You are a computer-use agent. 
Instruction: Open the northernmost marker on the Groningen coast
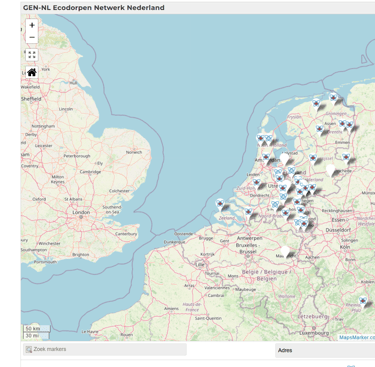coord(333,99)
